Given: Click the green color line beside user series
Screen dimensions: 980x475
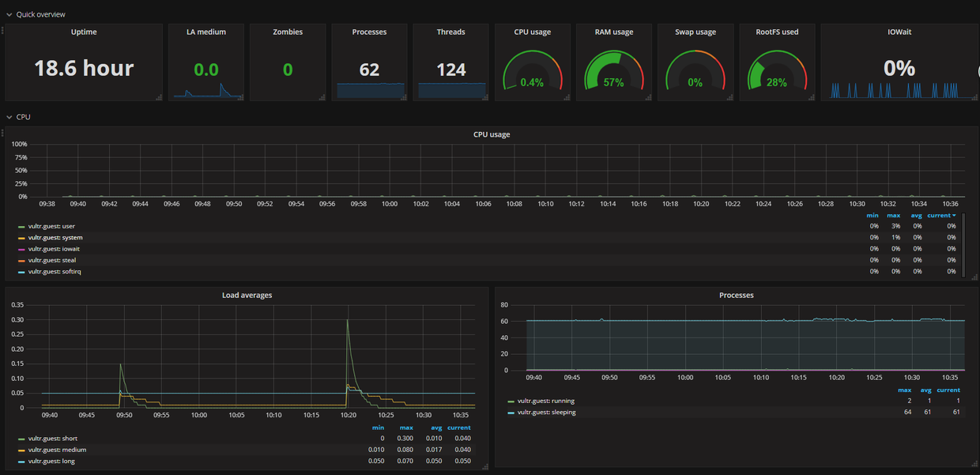Looking at the screenshot, I should 21,227.
